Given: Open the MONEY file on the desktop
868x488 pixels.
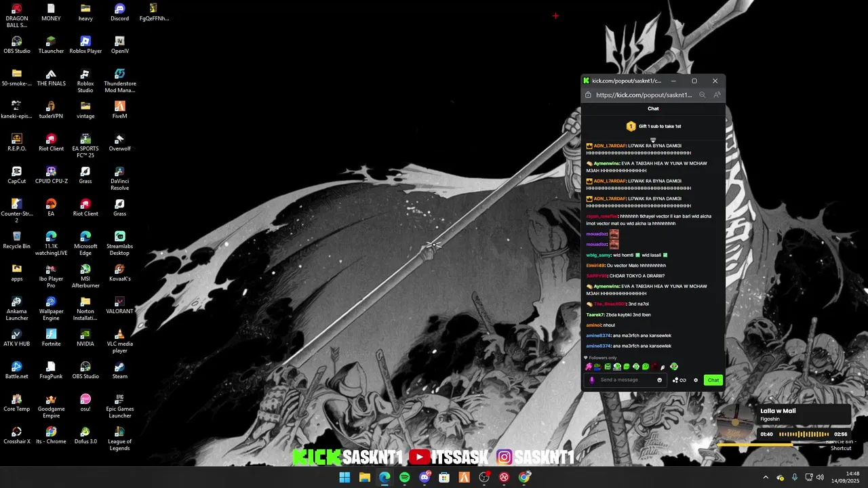Looking at the screenshot, I should click(51, 13).
